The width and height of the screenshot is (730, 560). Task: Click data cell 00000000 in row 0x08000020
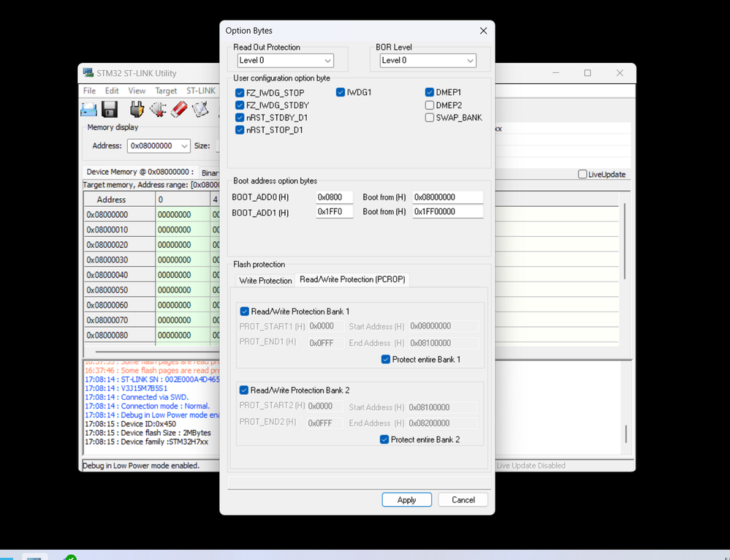(183, 245)
